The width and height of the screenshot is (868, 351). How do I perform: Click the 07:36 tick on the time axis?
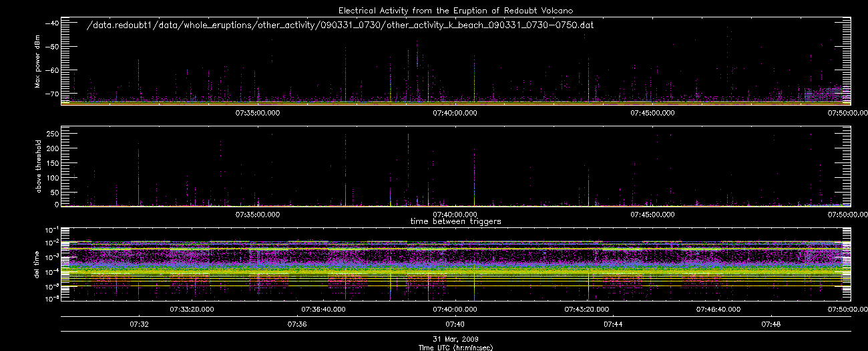click(x=297, y=324)
